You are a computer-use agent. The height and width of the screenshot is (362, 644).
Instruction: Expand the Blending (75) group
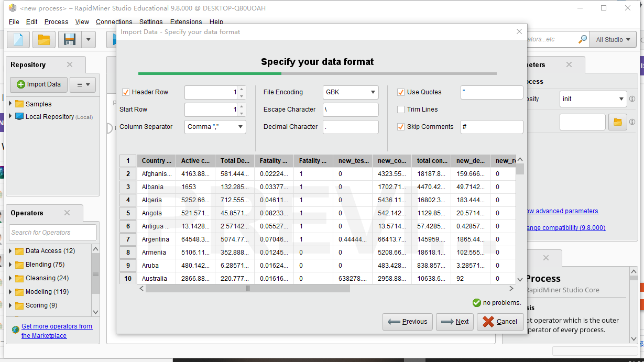pos(10,265)
